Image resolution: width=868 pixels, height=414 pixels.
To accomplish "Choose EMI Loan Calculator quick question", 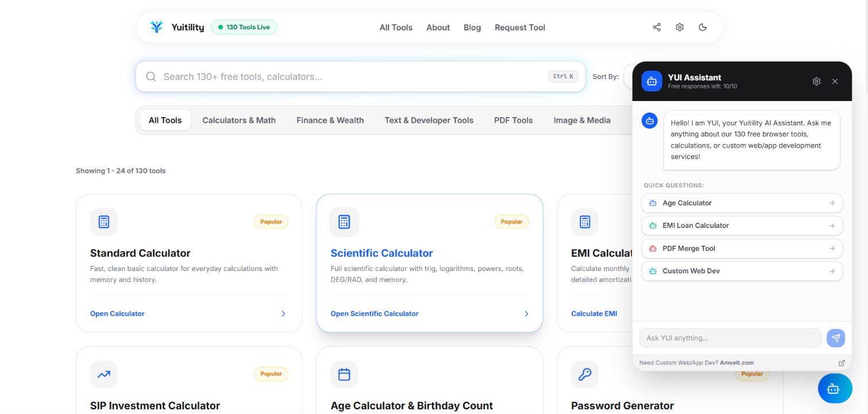I will coord(742,226).
